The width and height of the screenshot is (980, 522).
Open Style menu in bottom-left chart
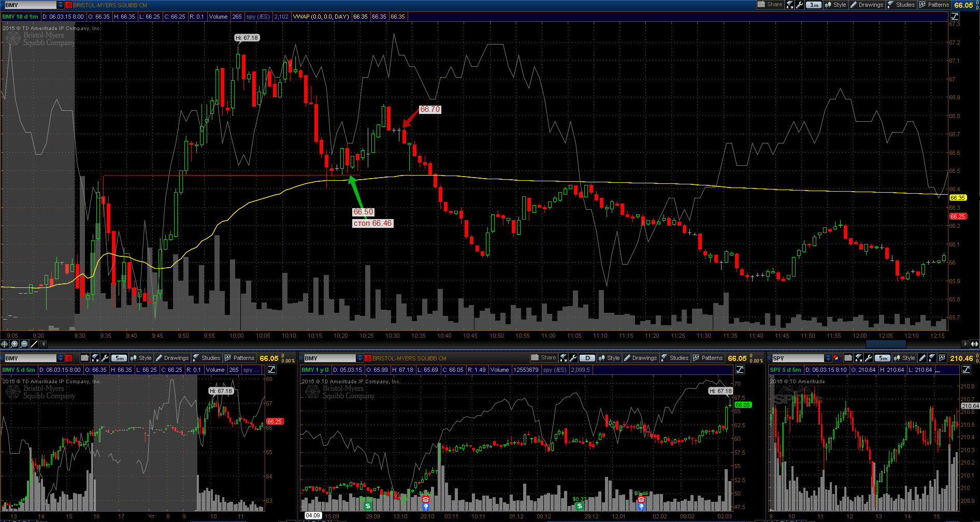tap(141, 358)
